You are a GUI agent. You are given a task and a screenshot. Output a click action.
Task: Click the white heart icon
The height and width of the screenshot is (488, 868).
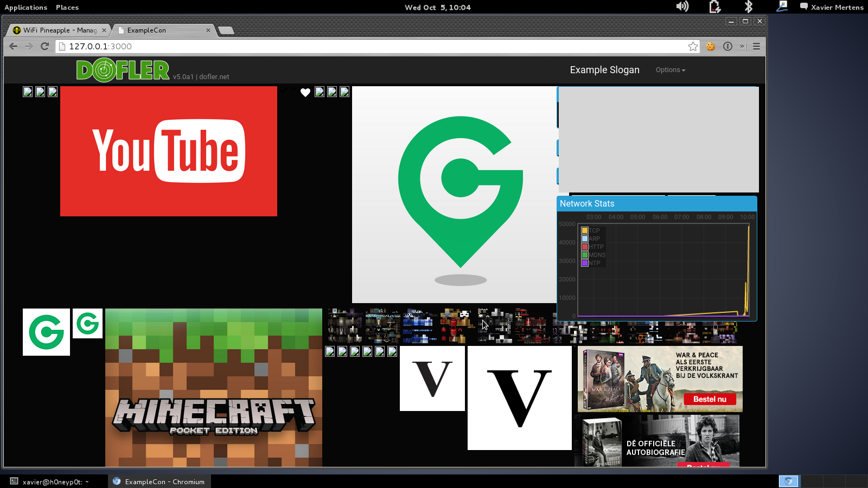(x=305, y=93)
